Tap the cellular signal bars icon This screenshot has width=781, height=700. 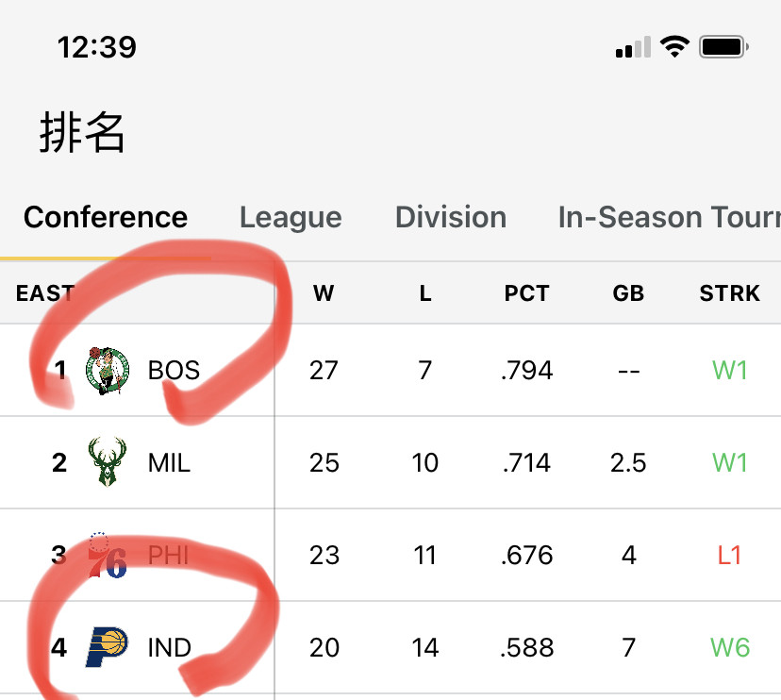click(633, 47)
